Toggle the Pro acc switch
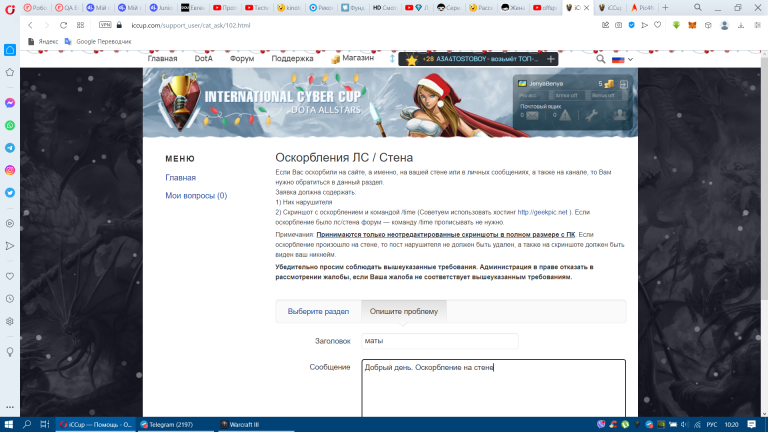 click(x=532, y=96)
